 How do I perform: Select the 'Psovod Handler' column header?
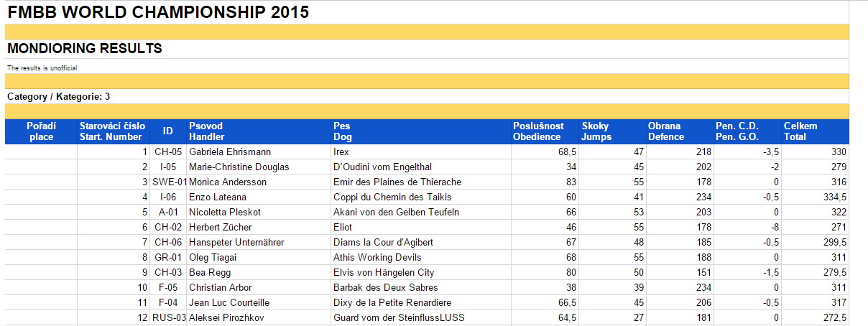(x=206, y=131)
